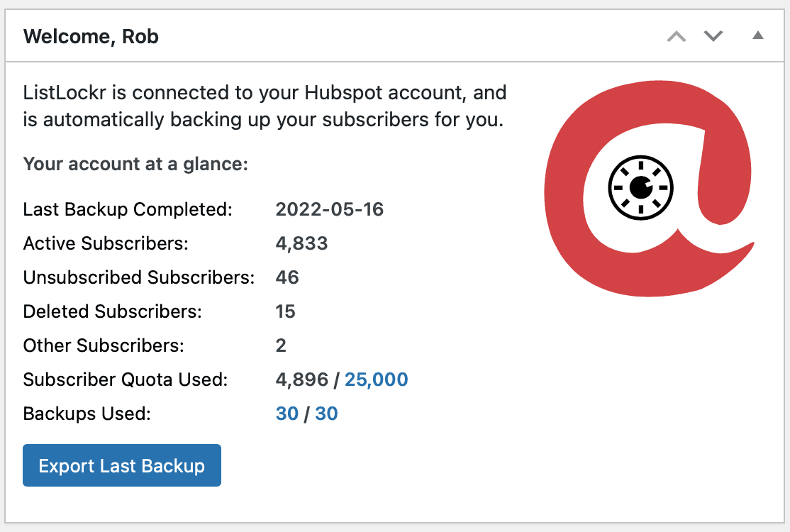Image resolution: width=790 pixels, height=532 pixels.
Task: Click the small triangle toggle at top right
Action: 757,35
